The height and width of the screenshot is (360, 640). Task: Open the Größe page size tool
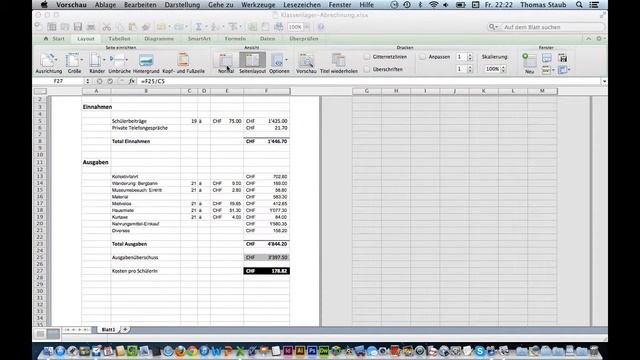coord(74,63)
